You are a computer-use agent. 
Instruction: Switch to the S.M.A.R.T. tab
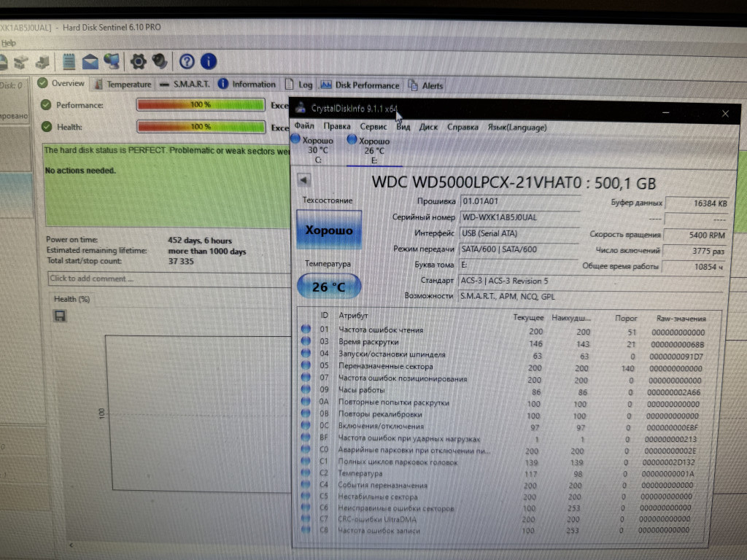click(185, 85)
